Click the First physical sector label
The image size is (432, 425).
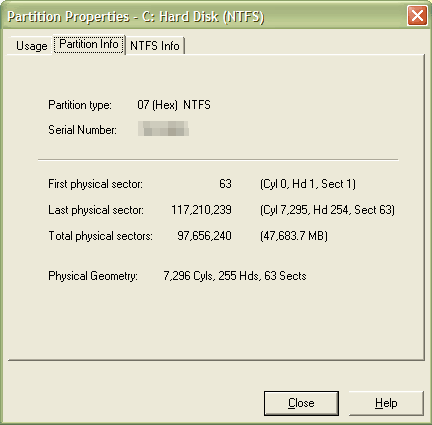(95, 184)
